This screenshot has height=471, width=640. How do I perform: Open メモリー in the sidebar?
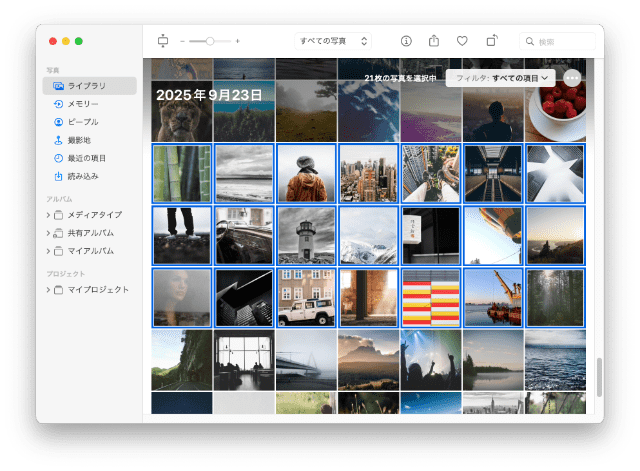(82, 104)
